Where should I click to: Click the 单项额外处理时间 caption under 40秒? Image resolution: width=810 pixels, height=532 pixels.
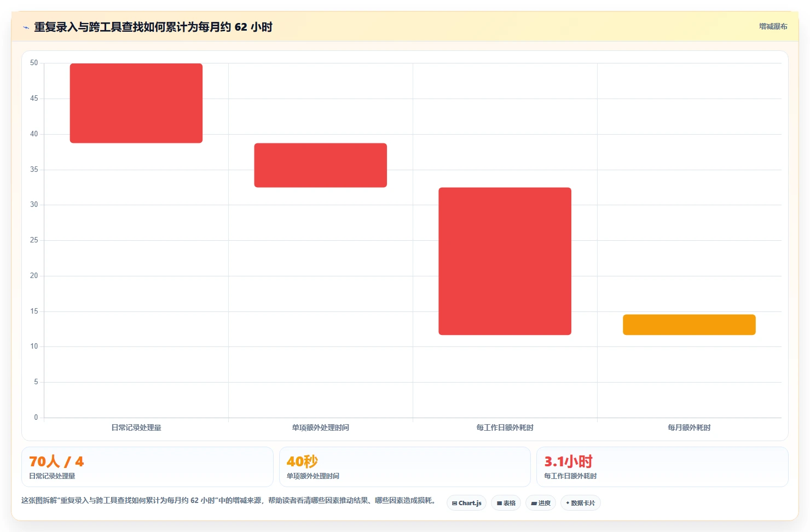point(313,476)
